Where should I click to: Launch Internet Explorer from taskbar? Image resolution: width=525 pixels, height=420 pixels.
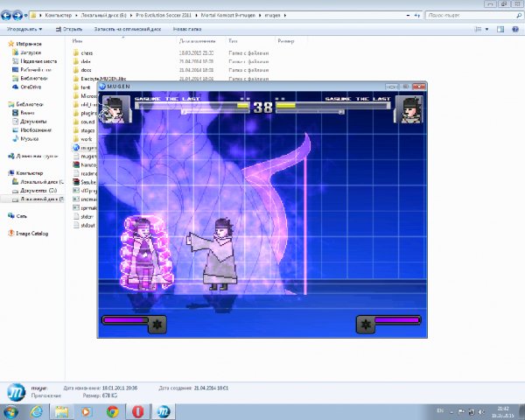pos(36,411)
